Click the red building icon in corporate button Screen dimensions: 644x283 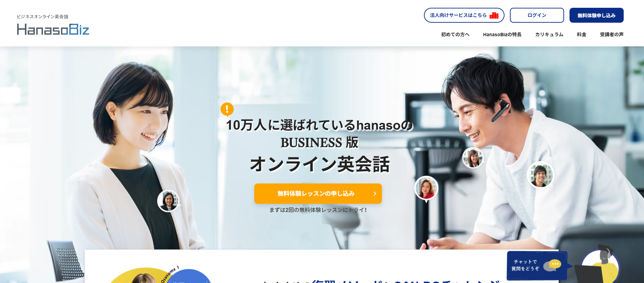pyautogui.click(x=494, y=15)
